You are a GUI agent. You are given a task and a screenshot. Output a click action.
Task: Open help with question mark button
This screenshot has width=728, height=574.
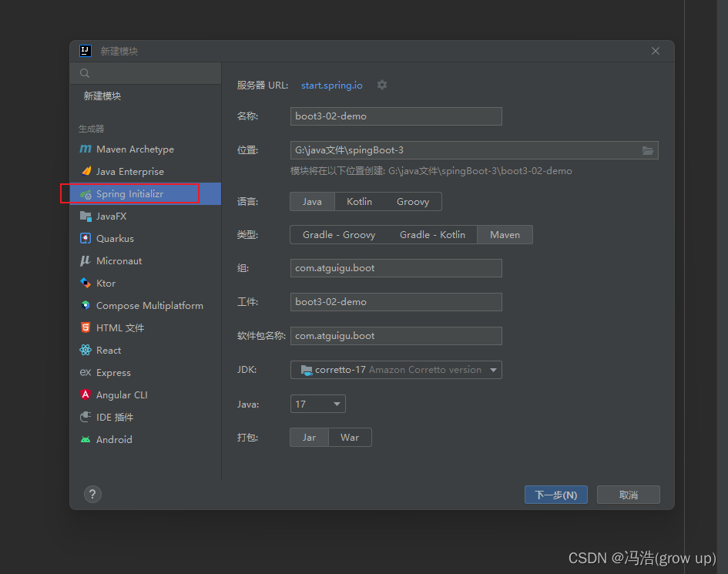pos(92,495)
